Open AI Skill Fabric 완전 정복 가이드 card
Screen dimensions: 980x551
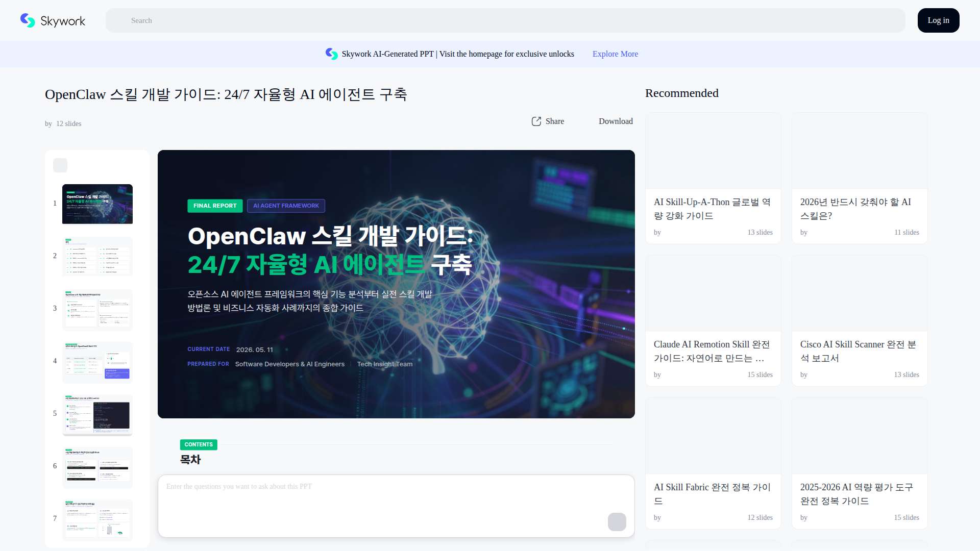(x=713, y=463)
